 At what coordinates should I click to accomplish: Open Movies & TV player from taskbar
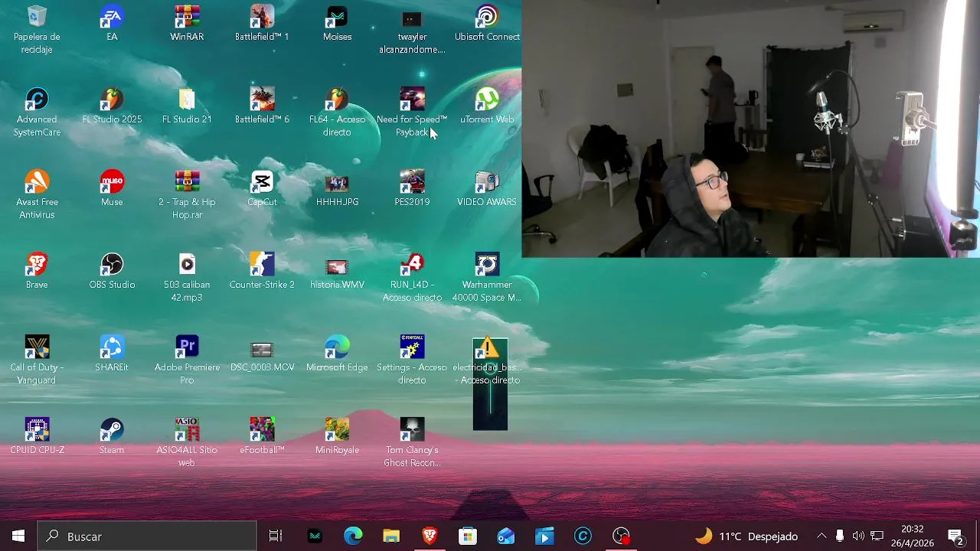click(544, 536)
